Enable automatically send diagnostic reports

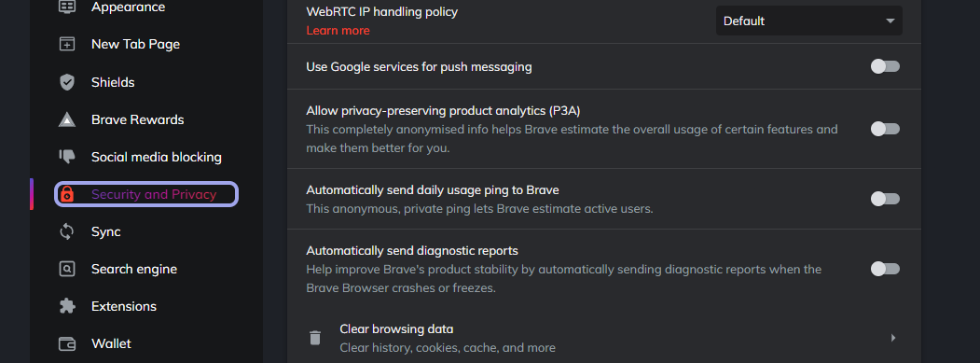885,269
